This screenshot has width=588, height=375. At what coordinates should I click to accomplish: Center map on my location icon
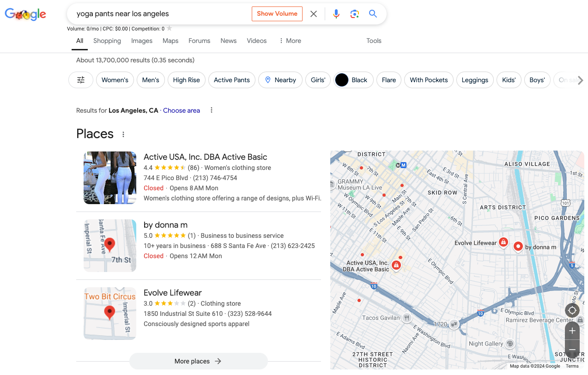[x=572, y=310]
